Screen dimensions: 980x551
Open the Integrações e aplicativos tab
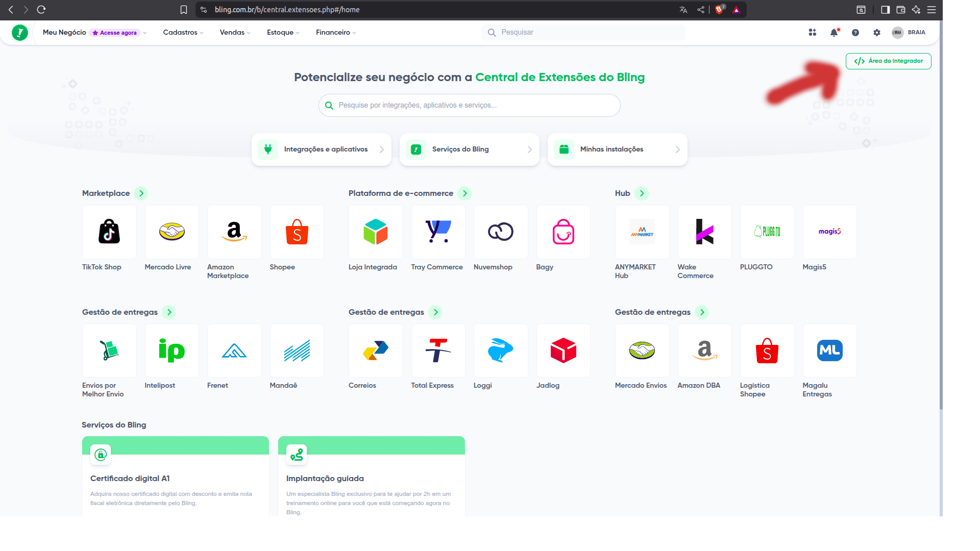coord(322,149)
